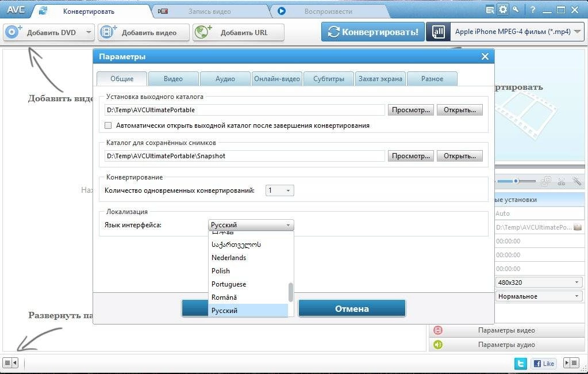Click the Add DVD disc icon

point(13,32)
